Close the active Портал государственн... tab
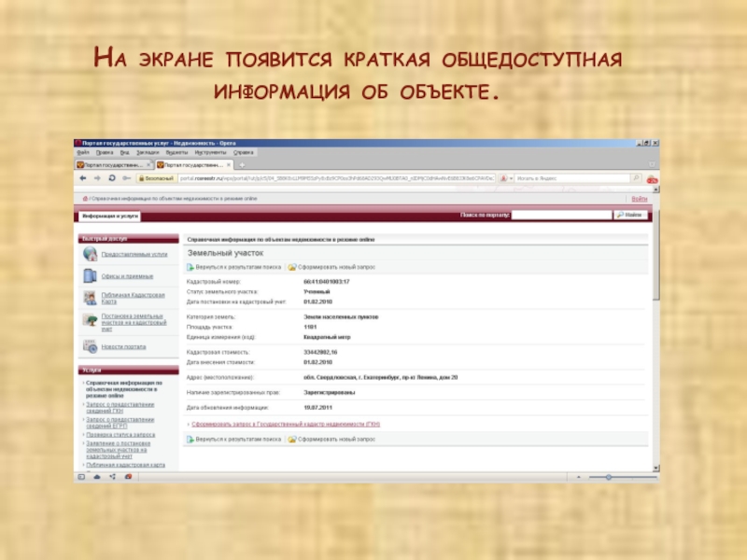Screen dimensions: 747x560 [x=229, y=165]
